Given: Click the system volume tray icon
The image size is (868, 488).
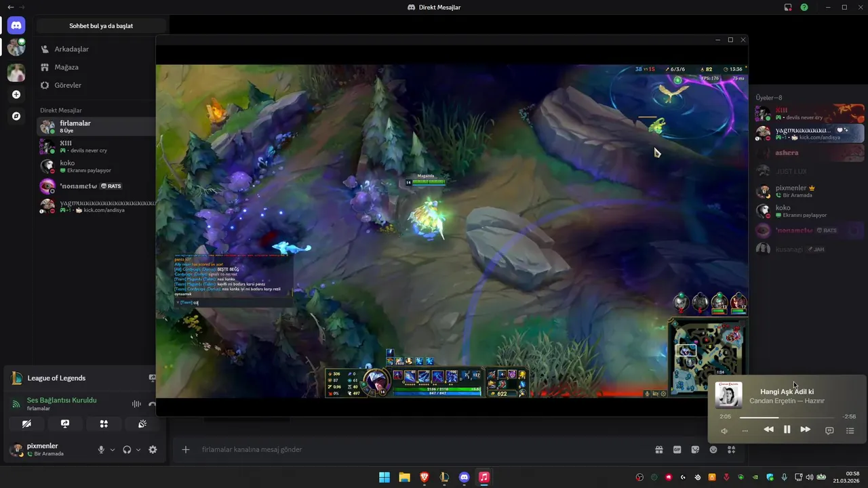Looking at the screenshot, I should [810, 477].
